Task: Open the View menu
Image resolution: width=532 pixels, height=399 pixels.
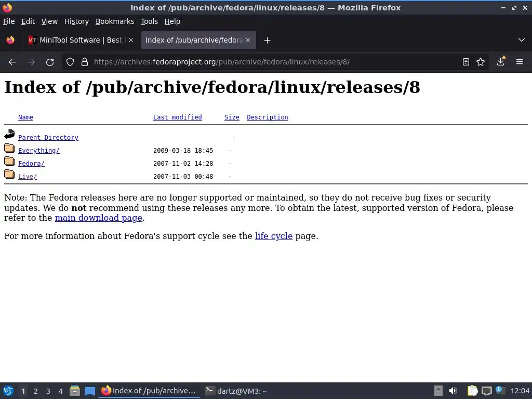Action: pos(49,21)
